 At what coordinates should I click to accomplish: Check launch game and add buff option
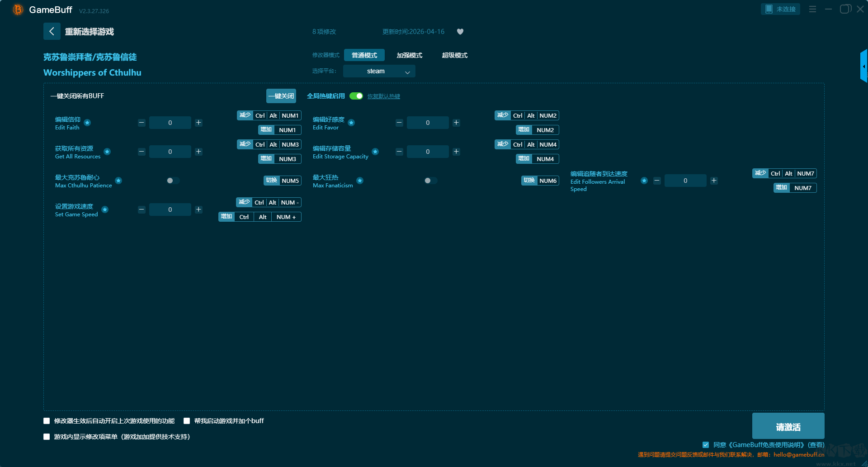[x=187, y=421]
